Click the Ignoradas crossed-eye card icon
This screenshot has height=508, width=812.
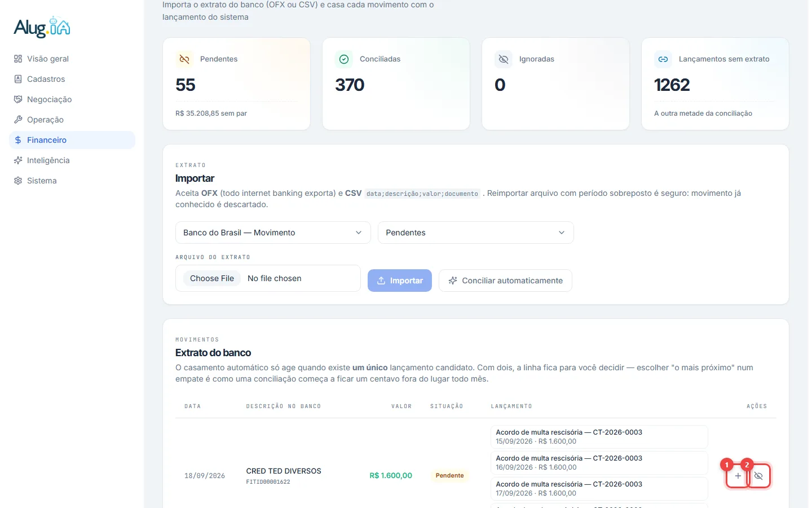(504, 59)
